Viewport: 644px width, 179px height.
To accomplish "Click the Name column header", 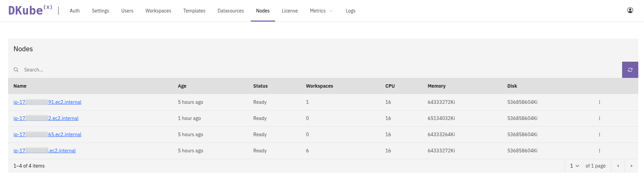I will pyautogui.click(x=20, y=86).
